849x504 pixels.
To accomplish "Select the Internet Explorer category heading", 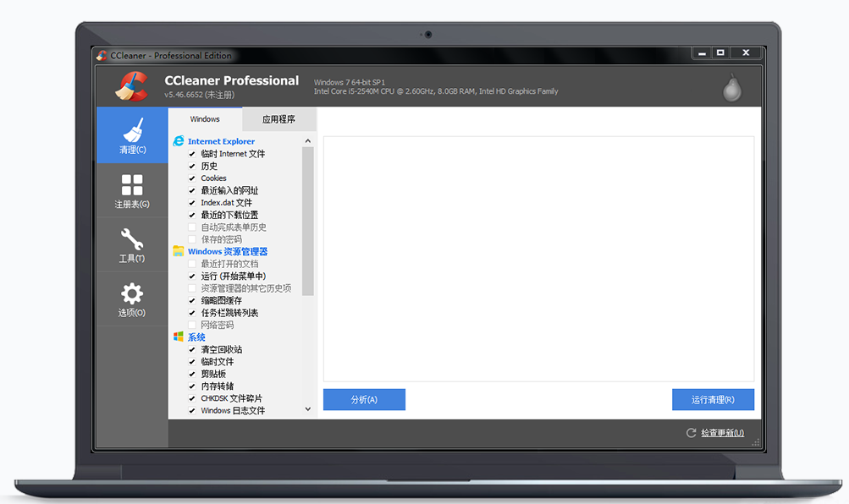I will (221, 141).
